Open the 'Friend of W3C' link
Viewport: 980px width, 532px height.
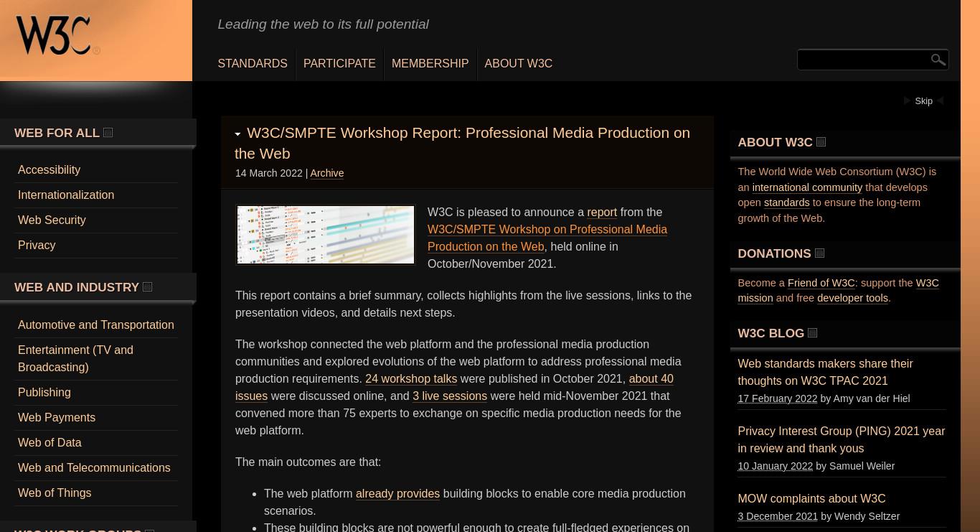point(821,283)
